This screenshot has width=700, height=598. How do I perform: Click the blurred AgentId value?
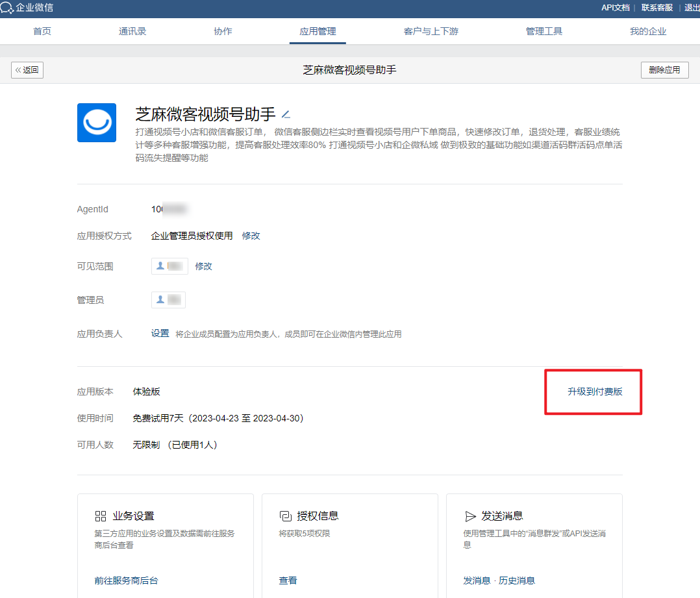click(x=169, y=209)
